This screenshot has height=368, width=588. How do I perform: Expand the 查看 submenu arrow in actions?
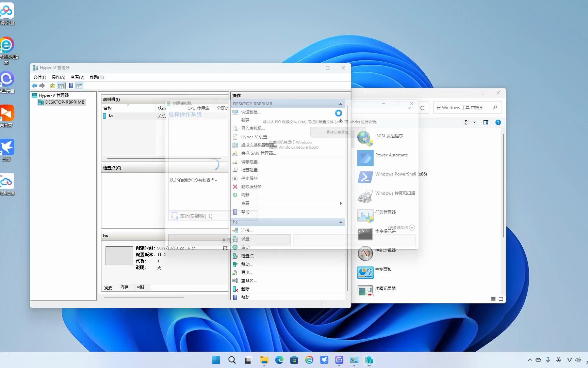point(341,203)
